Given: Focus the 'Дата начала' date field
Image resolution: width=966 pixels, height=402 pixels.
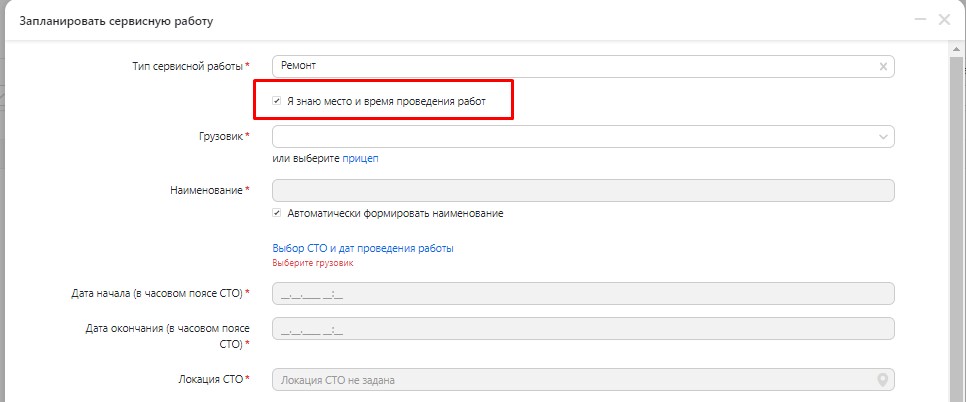Looking at the screenshot, I should (582, 294).
